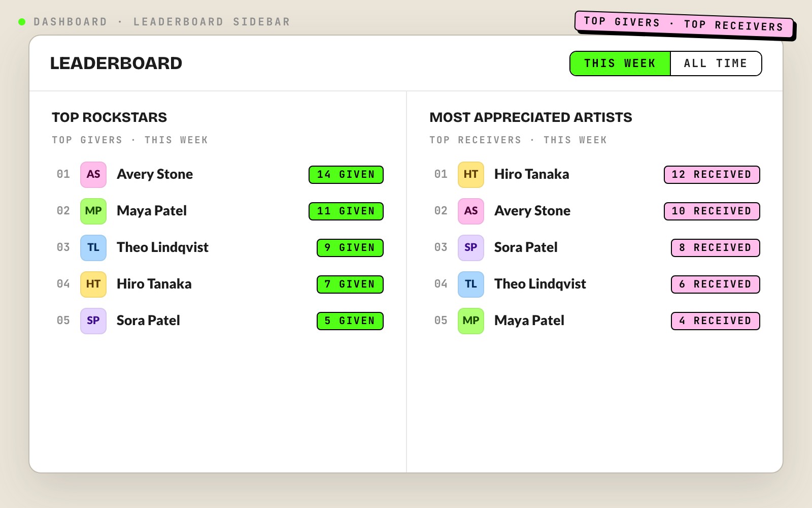Switch leaderboard to This Week
This screenshot has width=812, height=508.
[620, 63]
